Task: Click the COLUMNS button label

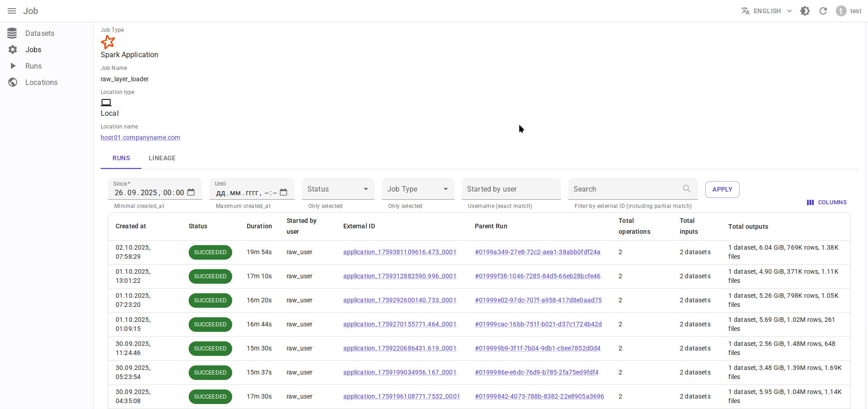Action: coord(832,202)
